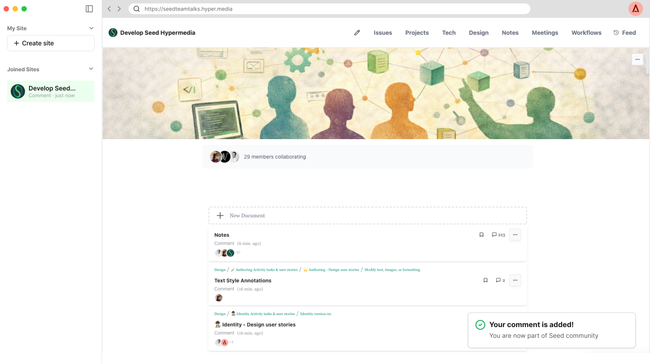The image size is (650, 364).
Task: Open comments on the Notes document
Action: [498, 235]
